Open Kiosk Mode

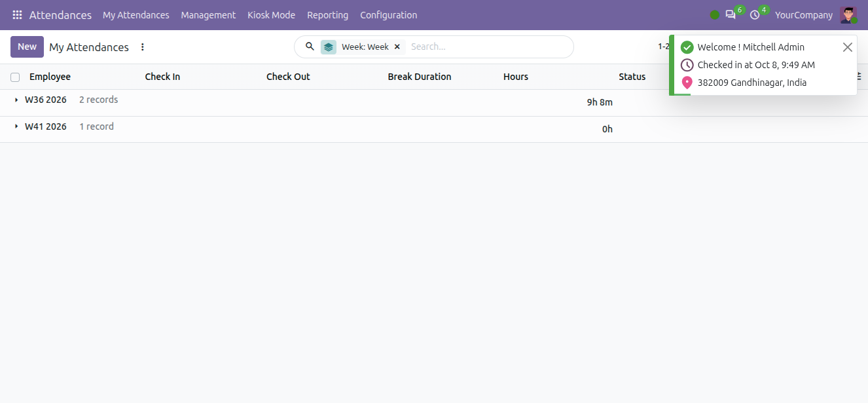coord(271,15)
